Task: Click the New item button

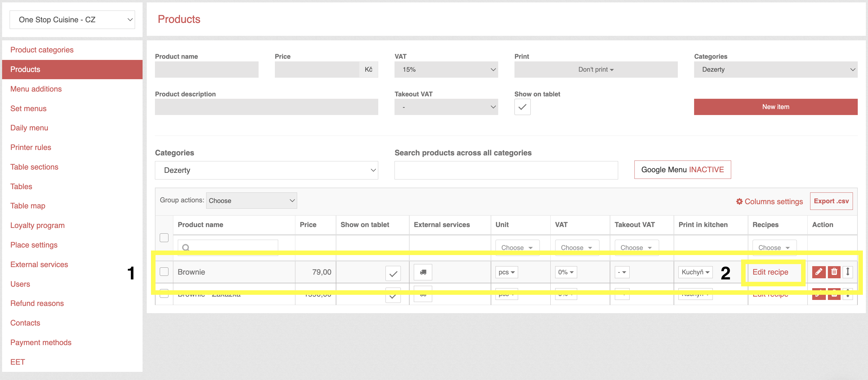Action: [776, 107]
